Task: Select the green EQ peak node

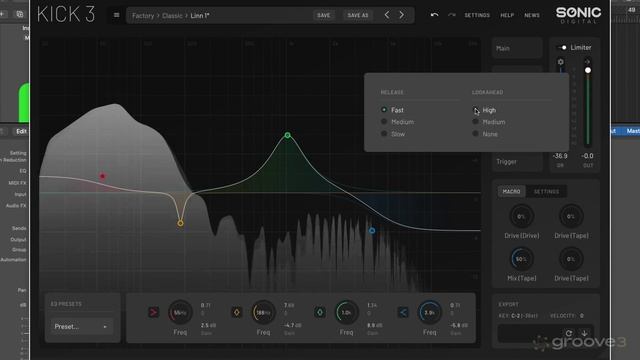Action: tap(288, 135)
